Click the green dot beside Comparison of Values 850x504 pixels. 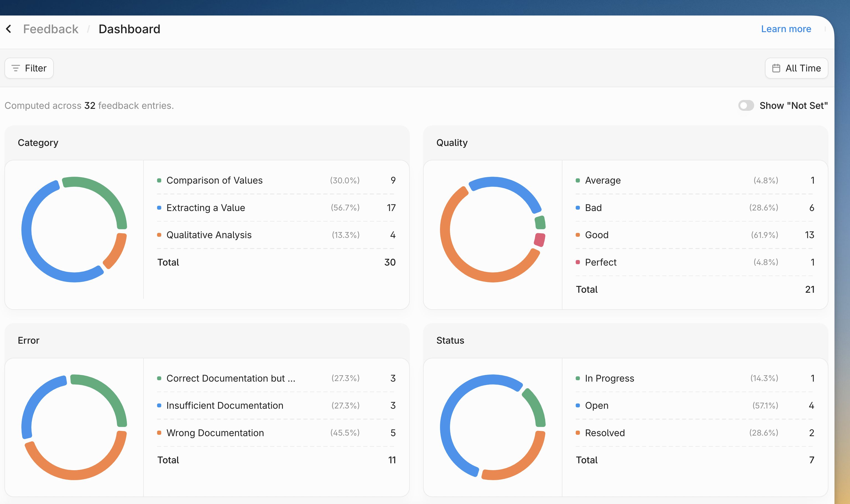[159, 180]
